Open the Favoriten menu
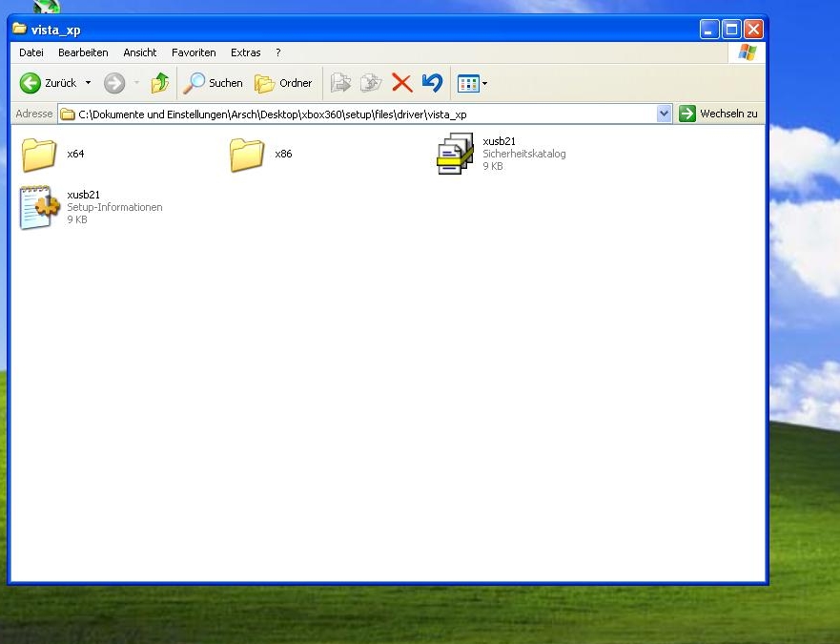This screenshot has width=840, height=644. pyautogui.click(x=194, y=52)
